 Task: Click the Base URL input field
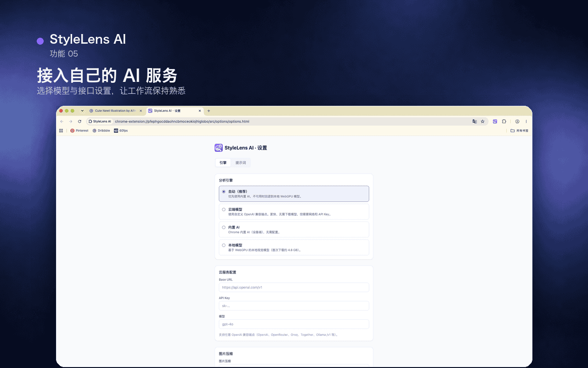pos(294,287)
